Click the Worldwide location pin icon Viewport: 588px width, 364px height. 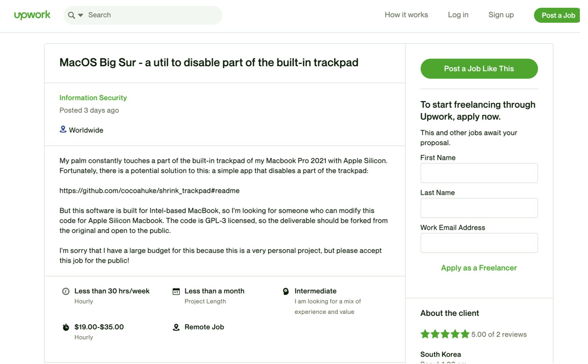pyautogui.click(x=63, y=129)
